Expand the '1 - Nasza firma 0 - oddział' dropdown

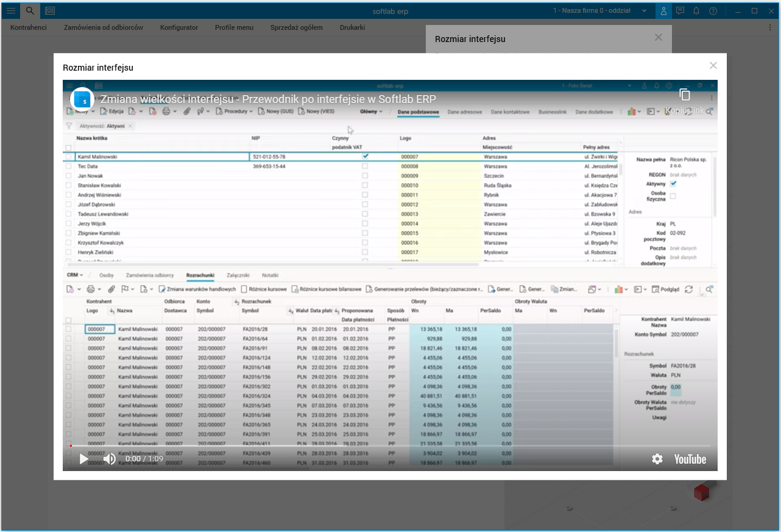coord(601,11)
